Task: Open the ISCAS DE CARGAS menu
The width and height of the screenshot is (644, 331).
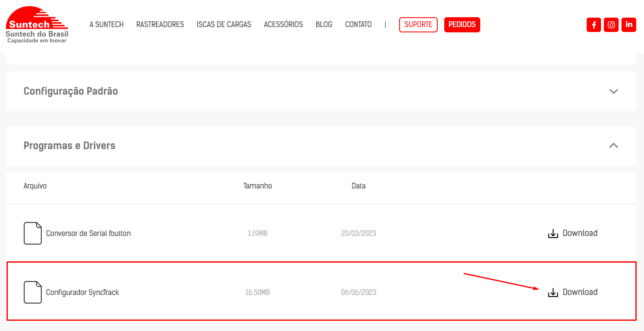Action: point(224,25)
